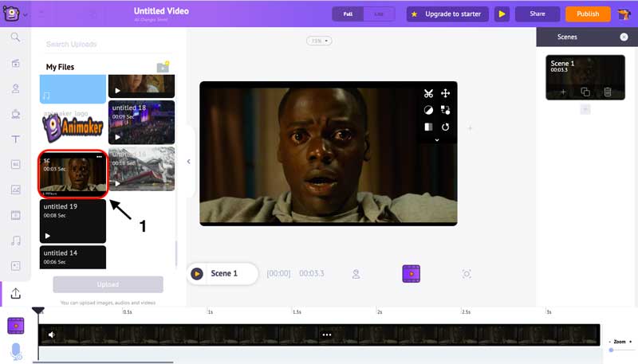Click the flip icon on the video
This screenshot has height=364, width=638.
coord(428,127)
